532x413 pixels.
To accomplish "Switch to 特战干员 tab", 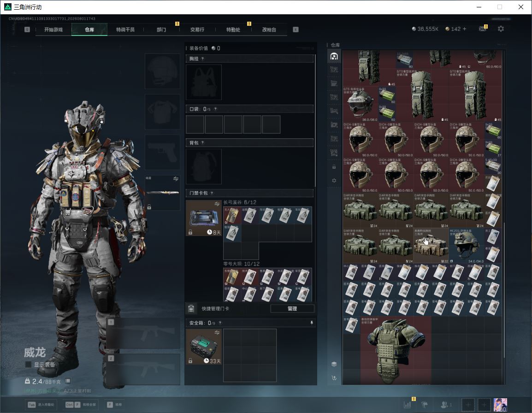I will [125, 29].
